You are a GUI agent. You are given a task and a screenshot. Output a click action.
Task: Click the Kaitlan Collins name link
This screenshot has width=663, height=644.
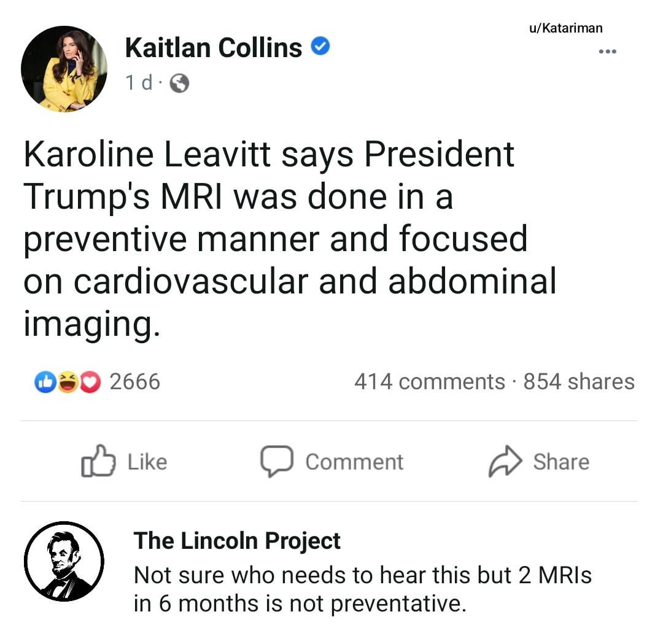213,47
